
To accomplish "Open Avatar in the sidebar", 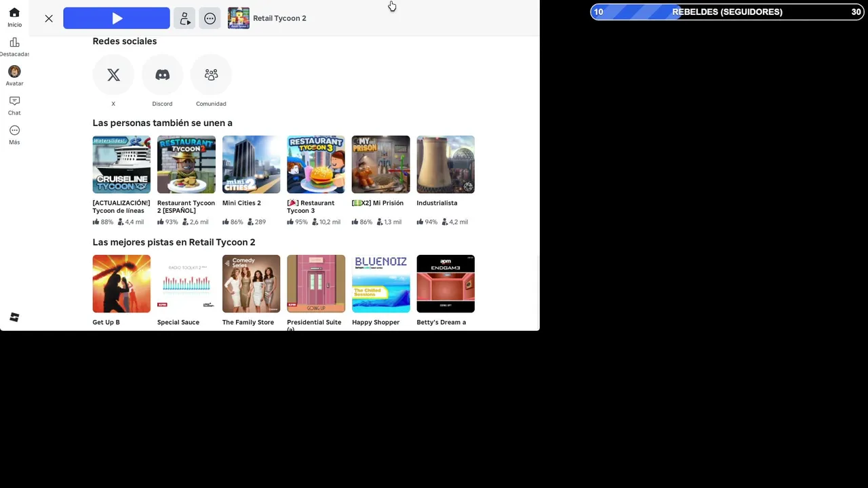I will 14,76.
